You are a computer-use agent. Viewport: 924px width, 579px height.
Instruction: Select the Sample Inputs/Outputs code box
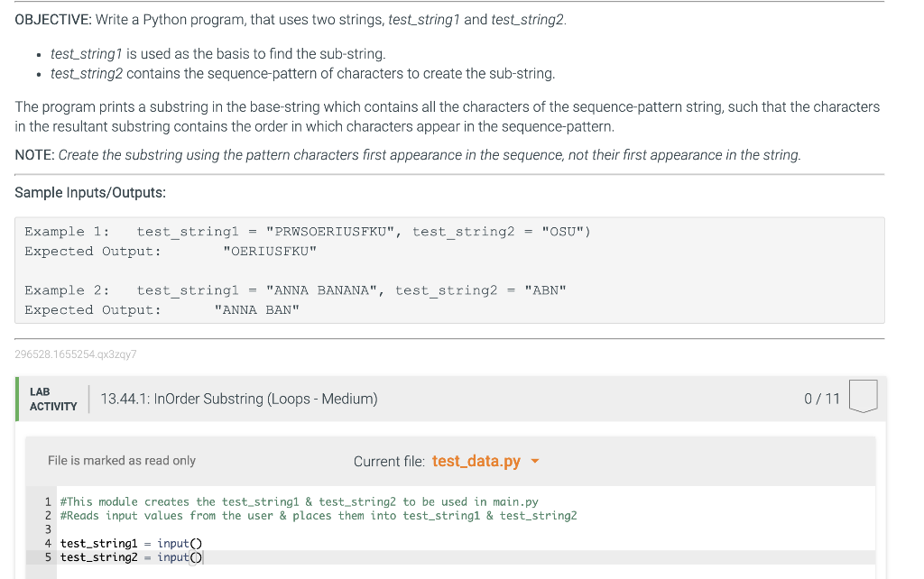tap(449, 270)
